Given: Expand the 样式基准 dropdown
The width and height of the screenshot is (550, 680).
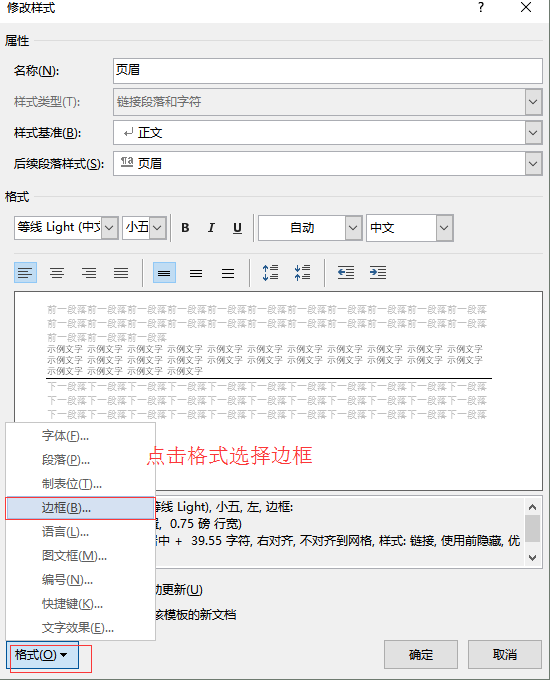Looking at the screenshot, I should [x=533, y=133].
